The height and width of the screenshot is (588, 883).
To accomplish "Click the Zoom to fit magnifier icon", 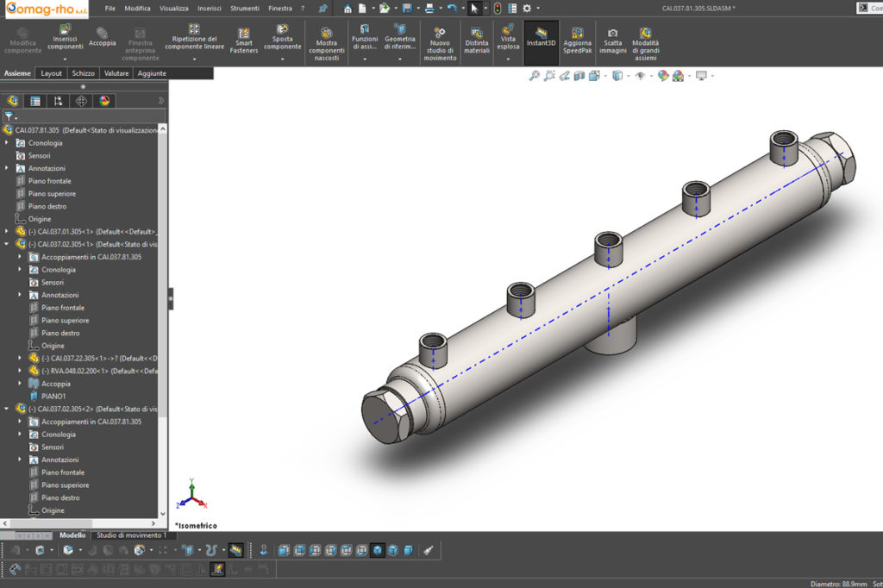I will (534, 76).
